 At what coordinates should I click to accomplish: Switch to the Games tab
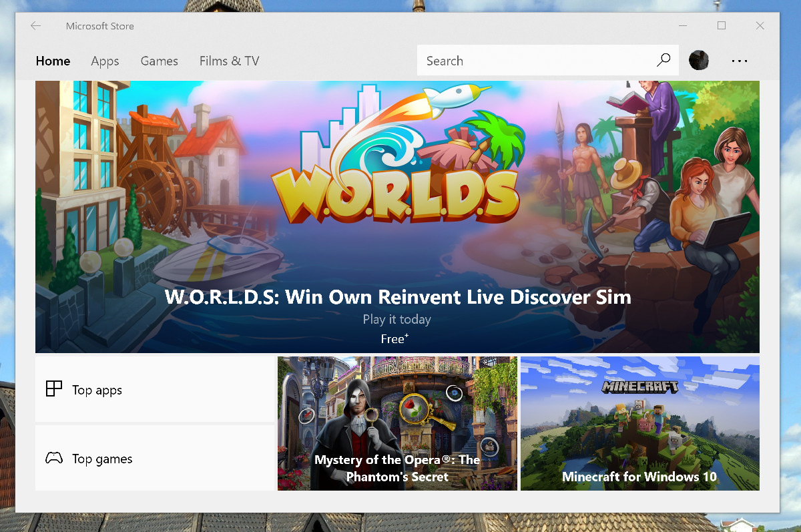(159, 61)
